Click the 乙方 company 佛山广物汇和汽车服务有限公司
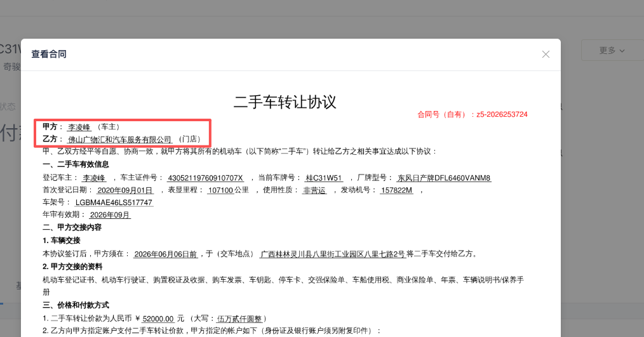The height and width of the screenshot is (337, 644). [119, 140]
